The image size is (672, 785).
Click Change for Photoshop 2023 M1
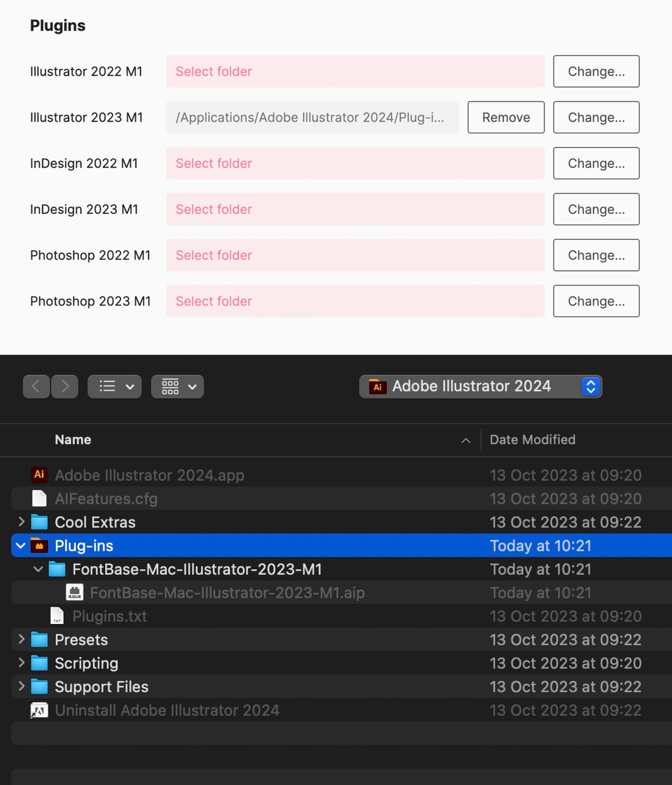pyautogui.click(x=596, y=301)
